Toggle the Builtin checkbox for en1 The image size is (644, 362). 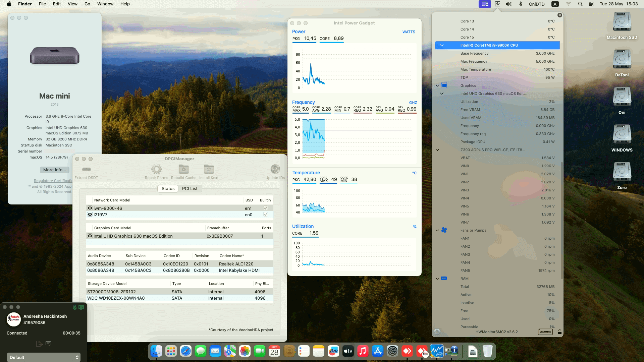tap(265, 208)
